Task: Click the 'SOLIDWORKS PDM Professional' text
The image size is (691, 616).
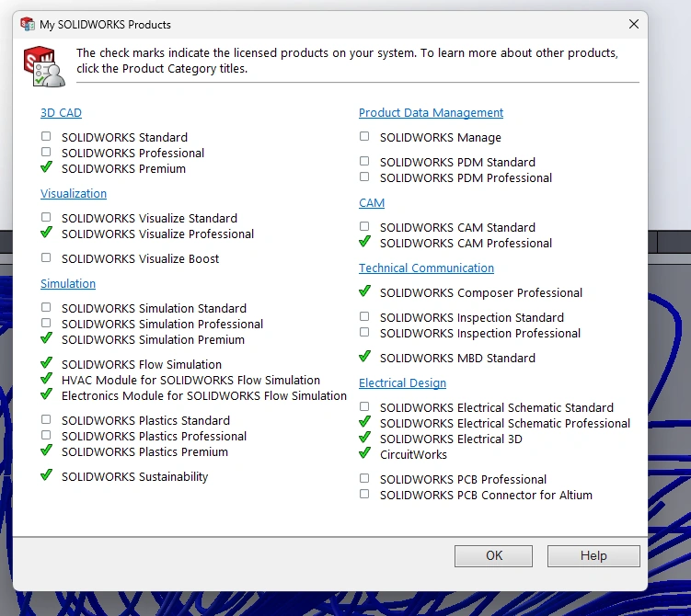Action: [x=466, y=178]
